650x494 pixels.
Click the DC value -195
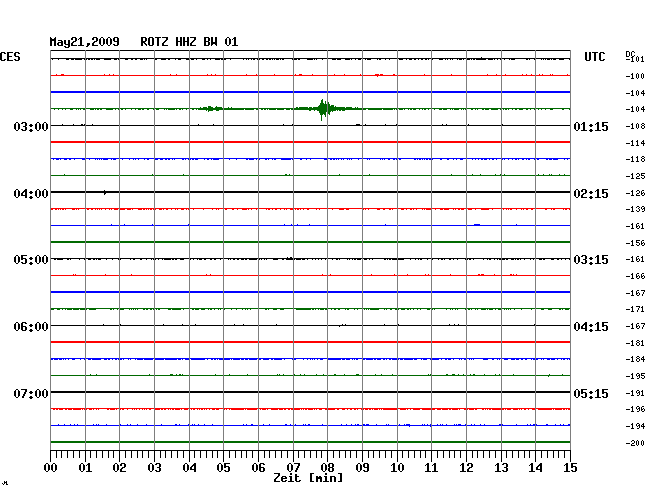point(635,376)
